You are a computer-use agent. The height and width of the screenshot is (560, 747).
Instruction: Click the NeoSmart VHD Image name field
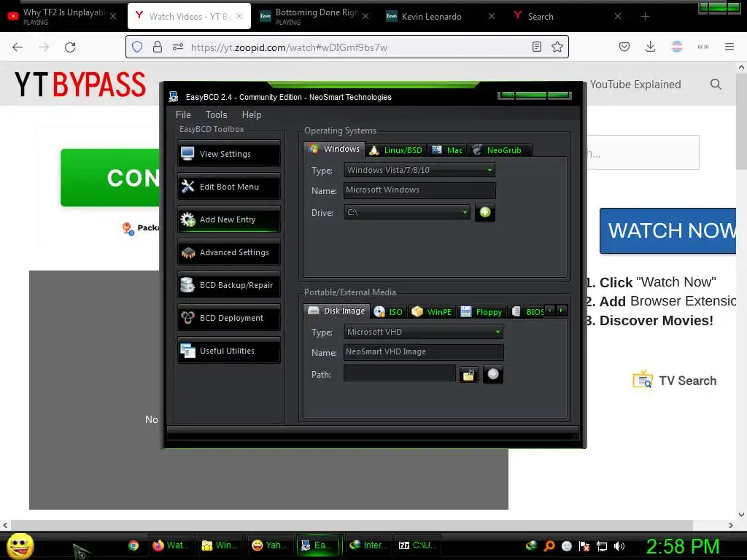423,352
